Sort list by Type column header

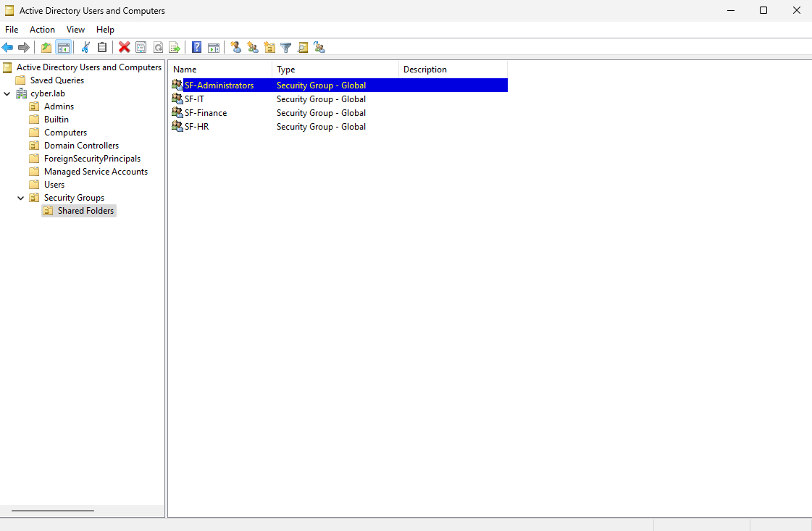coord(335,70)
